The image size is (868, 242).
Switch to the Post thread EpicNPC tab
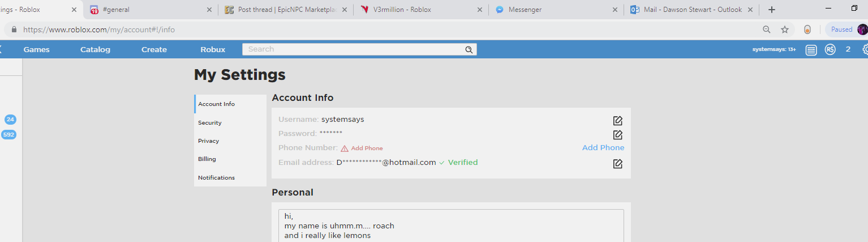point(285,10)
